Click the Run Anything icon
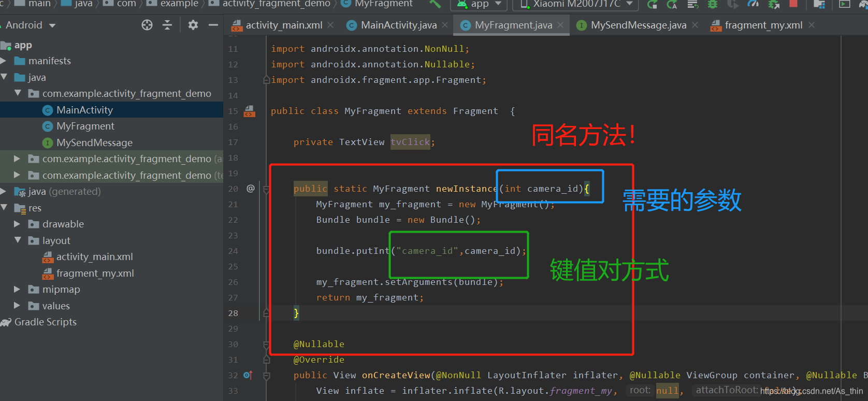The height and width of the screenshot is (401, 868). pyautogui.click(x=845, y=4)
